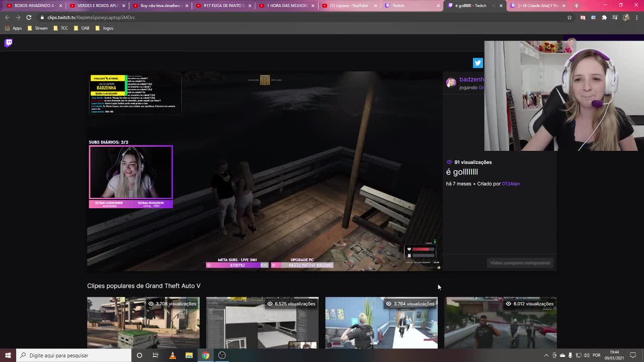The width and height of the screenshot is (644, 362).
Task: Go back with the browser back arrow
Action: [x=7, y=18]
